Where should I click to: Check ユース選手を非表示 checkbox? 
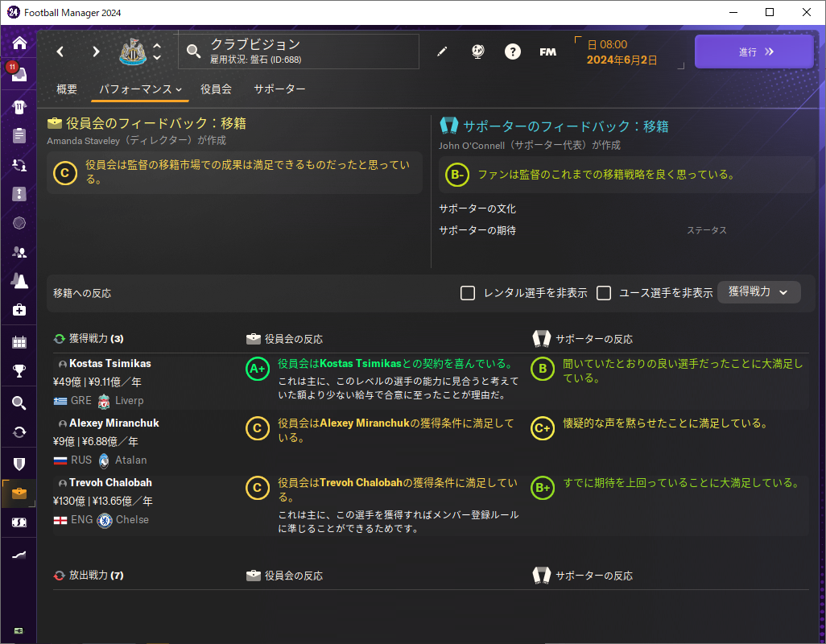(604, 293)
